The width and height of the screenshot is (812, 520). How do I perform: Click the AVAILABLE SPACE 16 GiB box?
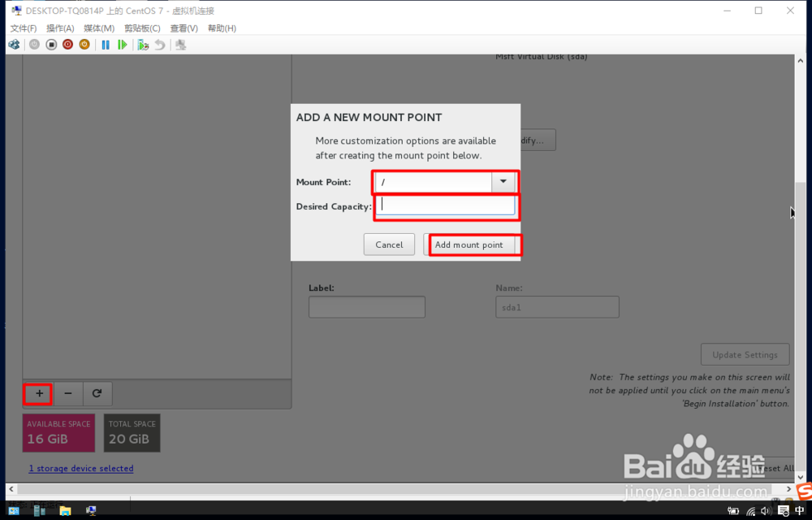pyautogui.click(x=58, y=432)
